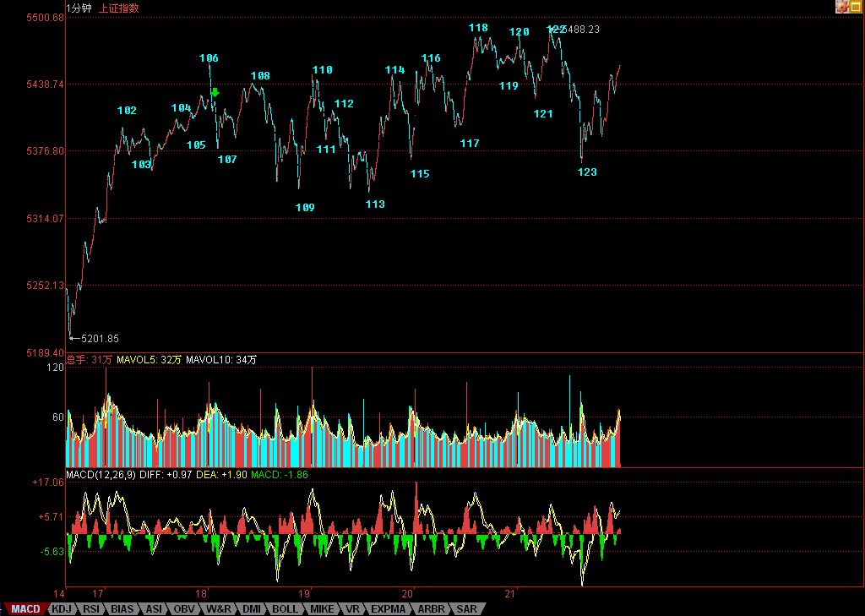Click the 上证指数 chart title
This screenshot has width=865, height=616.
click(119, 8)
